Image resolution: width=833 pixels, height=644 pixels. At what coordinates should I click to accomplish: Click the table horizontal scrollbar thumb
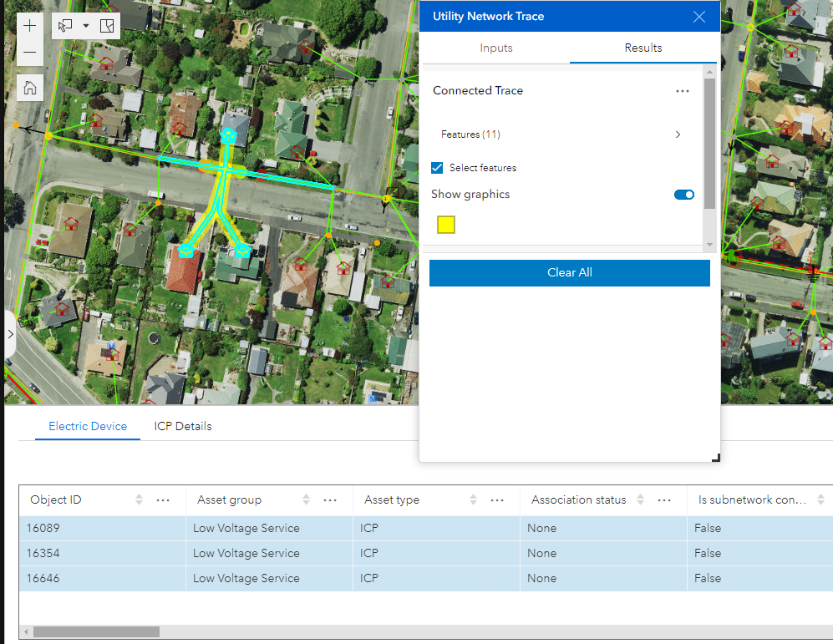click(x=96, y=631)
